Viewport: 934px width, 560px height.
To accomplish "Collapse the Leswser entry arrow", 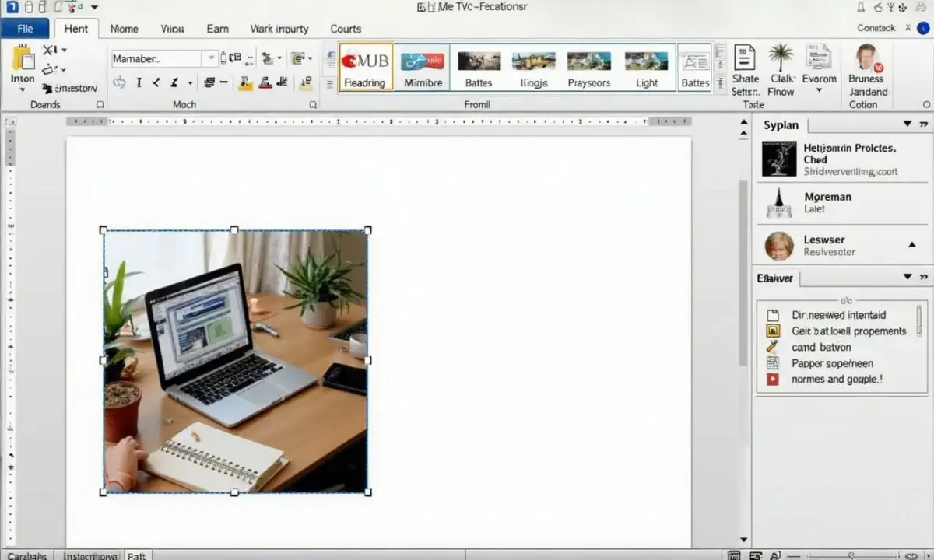I will coord(912,245).
